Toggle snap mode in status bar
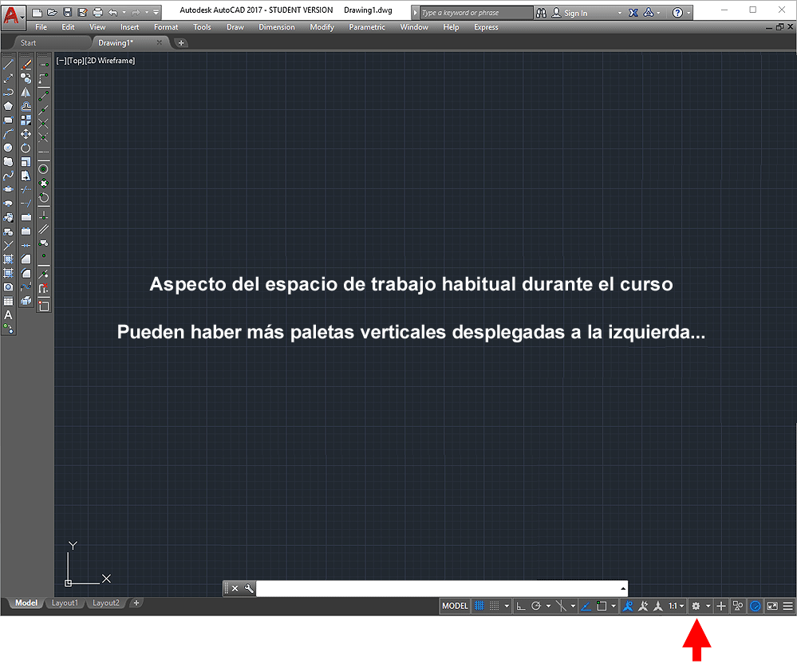The width and height of the screenshot is (797, 672). tap(494, 606)
